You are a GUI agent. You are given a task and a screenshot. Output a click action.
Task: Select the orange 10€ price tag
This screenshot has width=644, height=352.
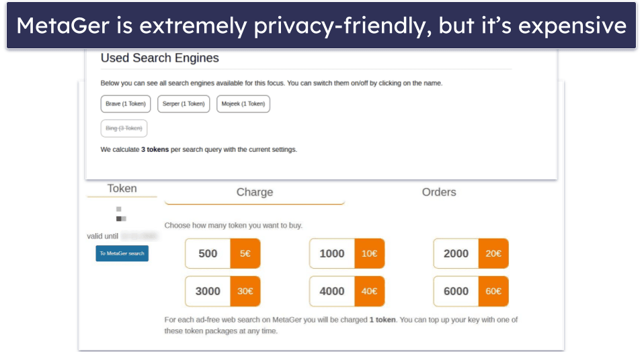click(369, 254)
